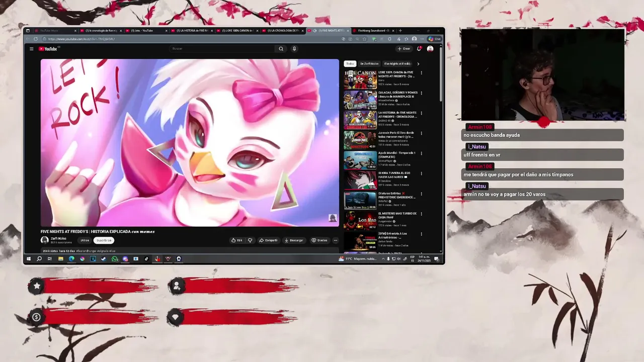Open Task View on the taskbar
The width and height of the screenshot is (644, 362).
pos(50,259)
